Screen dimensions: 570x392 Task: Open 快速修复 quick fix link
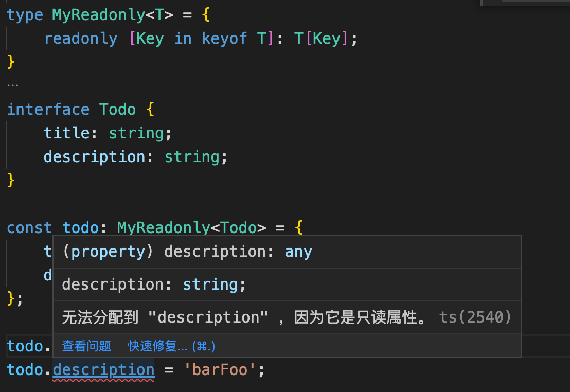(x=171, y=346)
